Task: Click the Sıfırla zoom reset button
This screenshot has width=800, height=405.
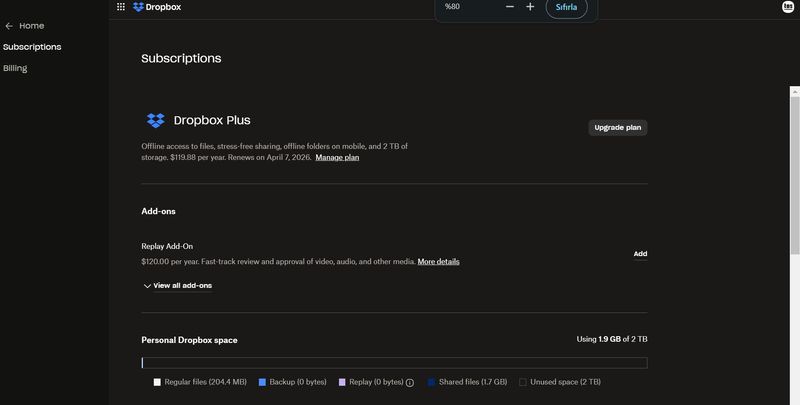Action: click(566, 7)
